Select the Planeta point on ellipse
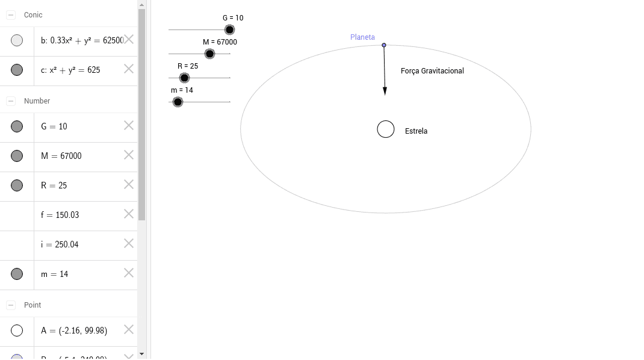This screenshot has height=360, width=644. click(384, 45)
